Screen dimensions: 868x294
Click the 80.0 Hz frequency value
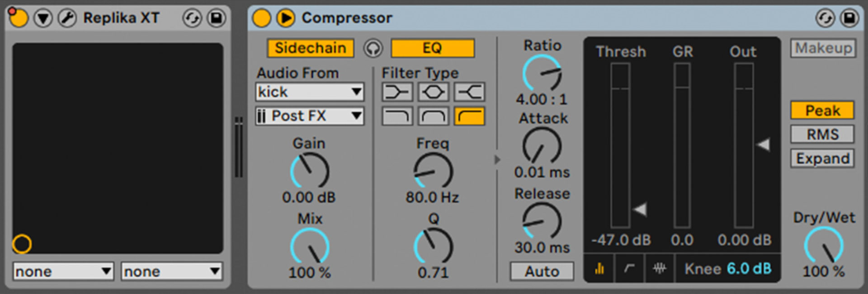click(x=433, y=197)
